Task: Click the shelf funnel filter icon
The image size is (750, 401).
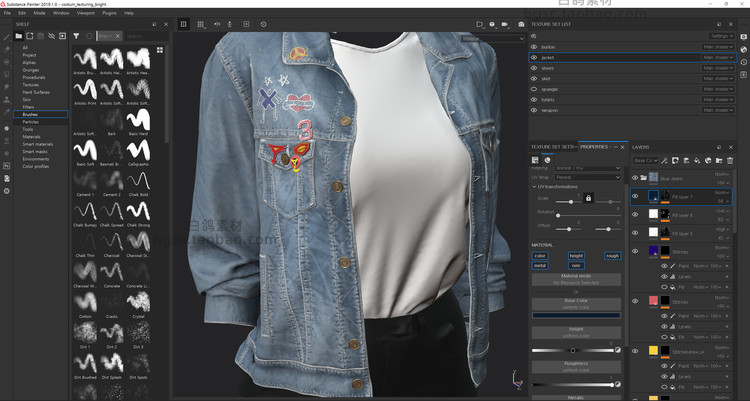Action: [76, 36]
